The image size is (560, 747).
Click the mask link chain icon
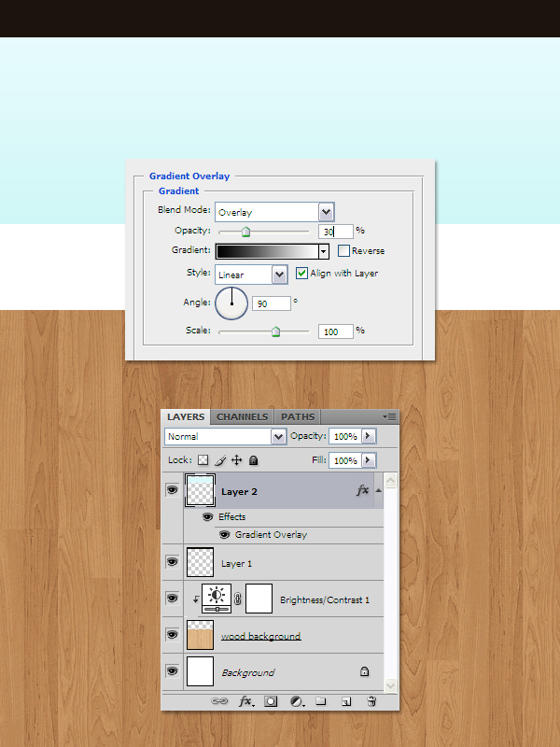(238, 599)
